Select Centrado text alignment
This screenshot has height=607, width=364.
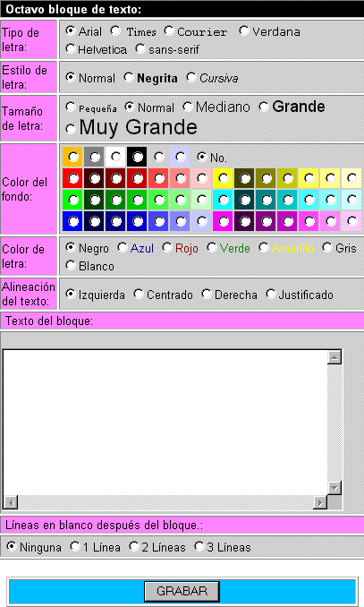point(139,294)
